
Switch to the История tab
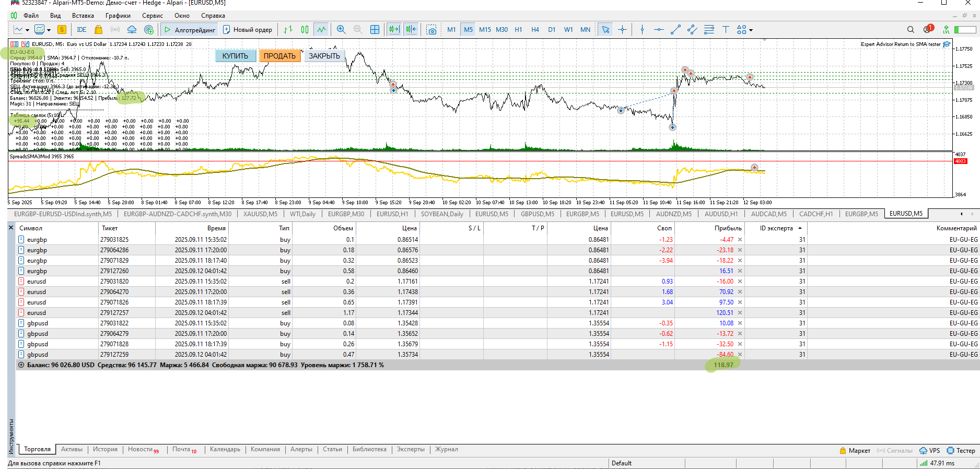105,449
